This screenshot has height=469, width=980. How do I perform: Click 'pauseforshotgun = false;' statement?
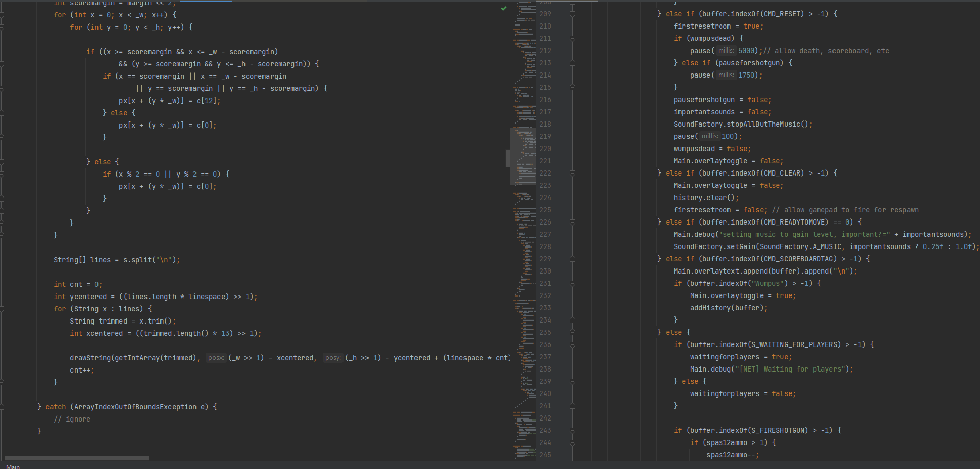pos(723,100)
